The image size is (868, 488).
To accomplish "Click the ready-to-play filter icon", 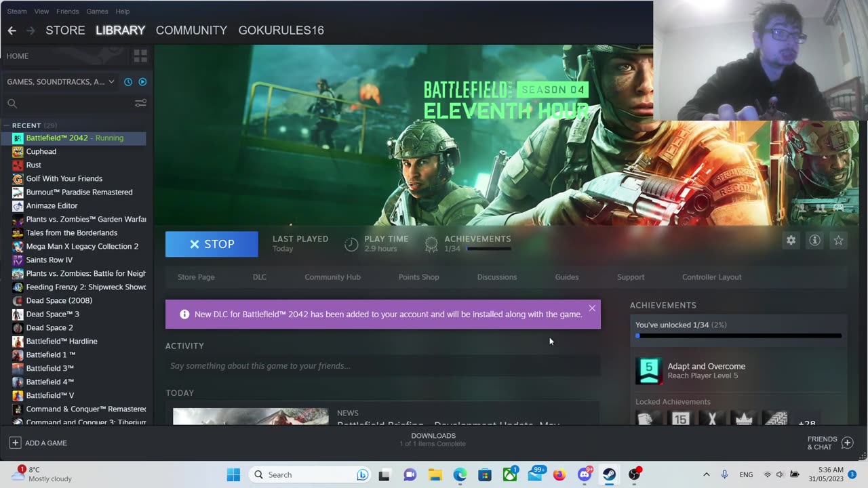I will point(142,82).
